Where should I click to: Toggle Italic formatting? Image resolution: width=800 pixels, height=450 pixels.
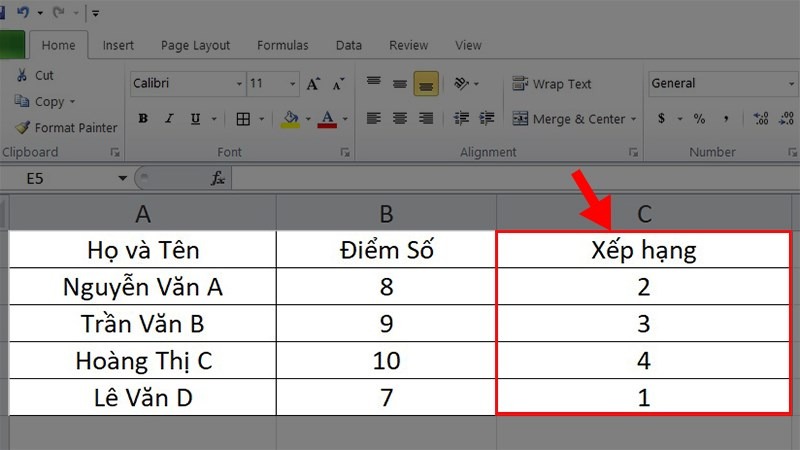pos(169,119)
